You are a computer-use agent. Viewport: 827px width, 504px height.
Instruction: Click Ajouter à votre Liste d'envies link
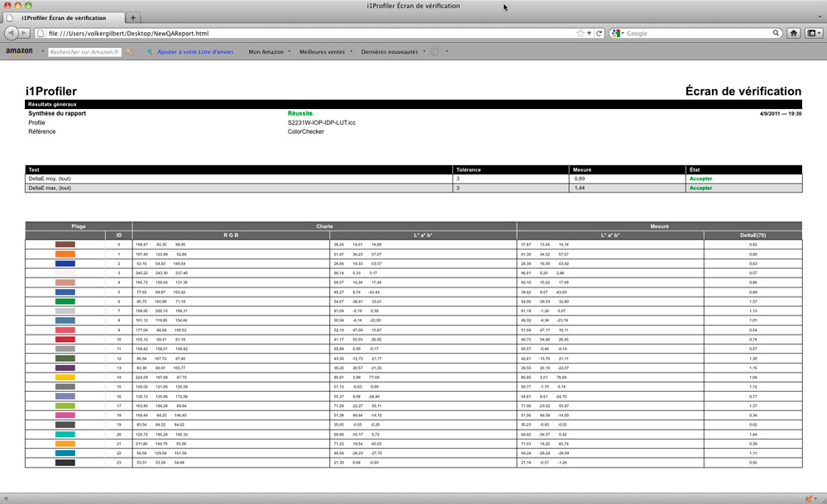[195, 52]
